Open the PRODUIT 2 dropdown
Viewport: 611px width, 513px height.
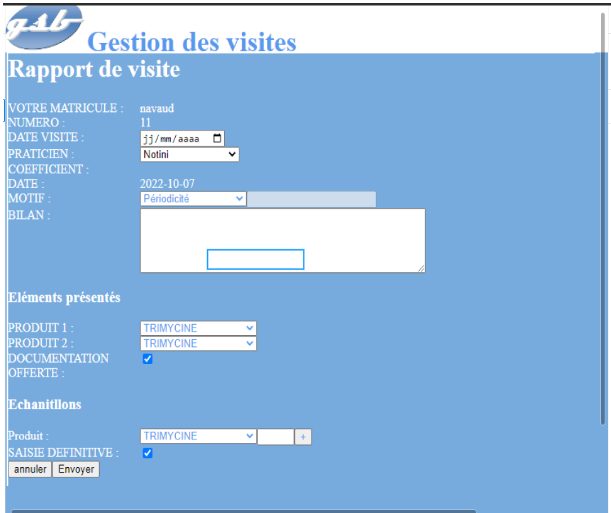[x=198, y=343]
